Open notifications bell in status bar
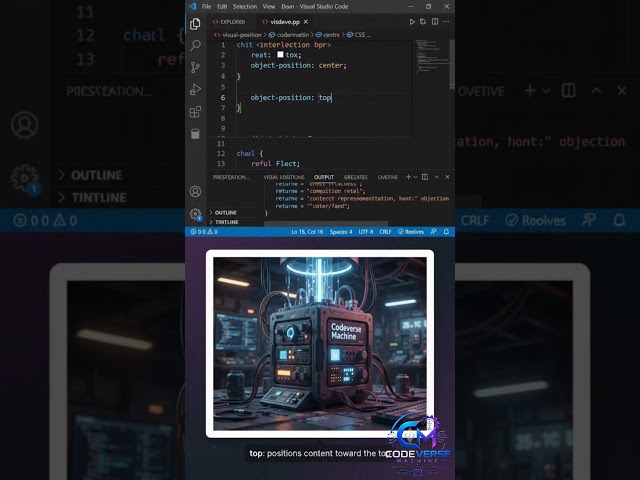This screenshot has height=480, width=640. click(x=447, y=231)
